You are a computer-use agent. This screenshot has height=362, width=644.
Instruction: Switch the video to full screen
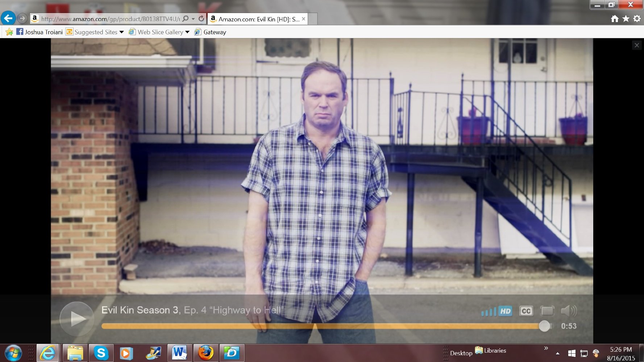(547, 311)
